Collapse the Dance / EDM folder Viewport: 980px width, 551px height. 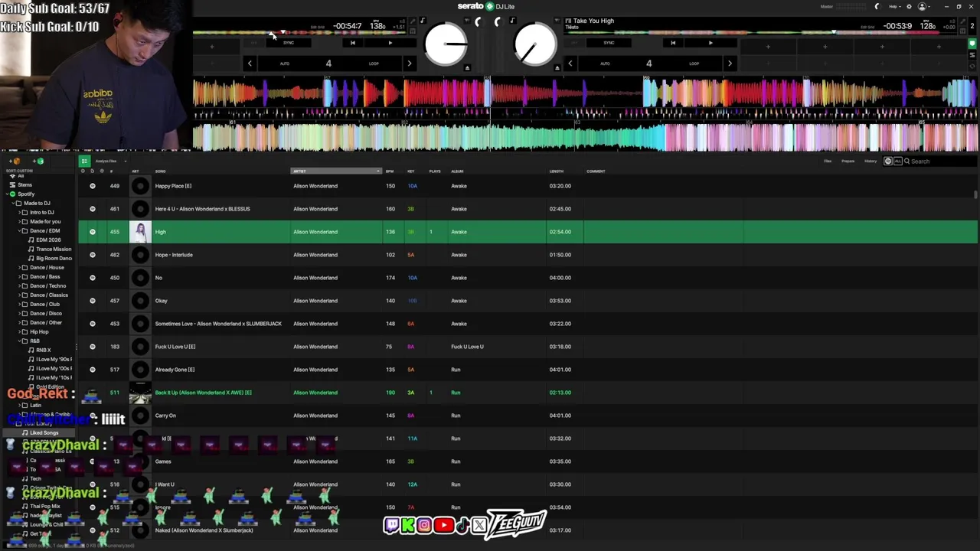pos(18,231)
